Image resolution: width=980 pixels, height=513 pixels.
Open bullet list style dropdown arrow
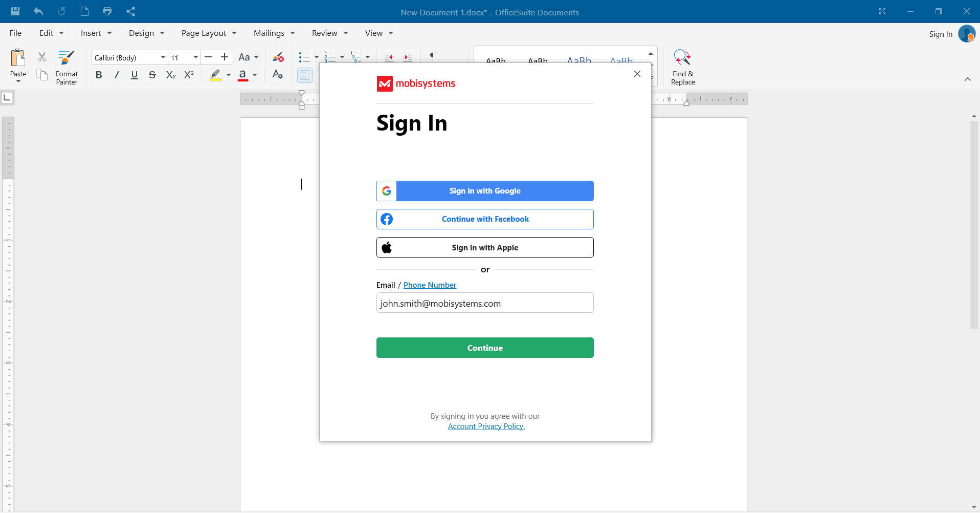pyautogui.click(x=317, y=57)
